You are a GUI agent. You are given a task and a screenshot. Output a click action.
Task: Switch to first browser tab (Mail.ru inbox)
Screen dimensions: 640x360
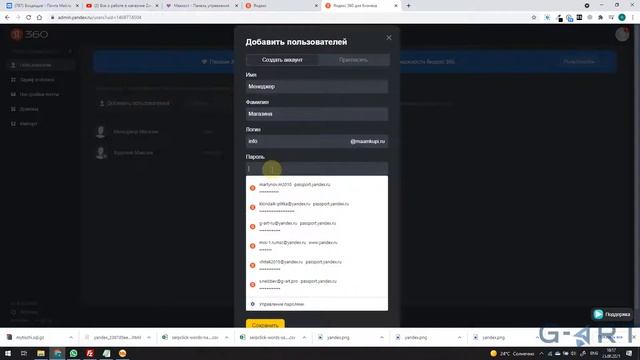42,6
